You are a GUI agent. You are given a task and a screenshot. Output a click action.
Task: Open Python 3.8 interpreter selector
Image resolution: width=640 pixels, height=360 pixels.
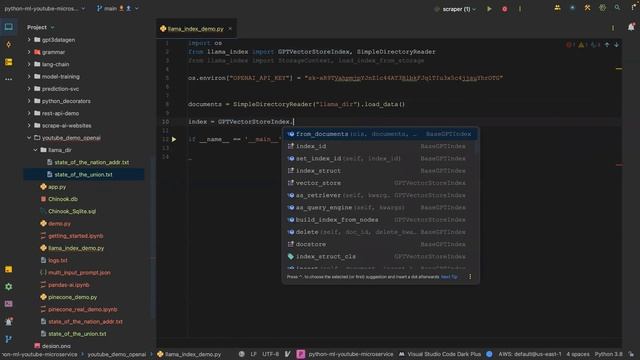point(608,354)
